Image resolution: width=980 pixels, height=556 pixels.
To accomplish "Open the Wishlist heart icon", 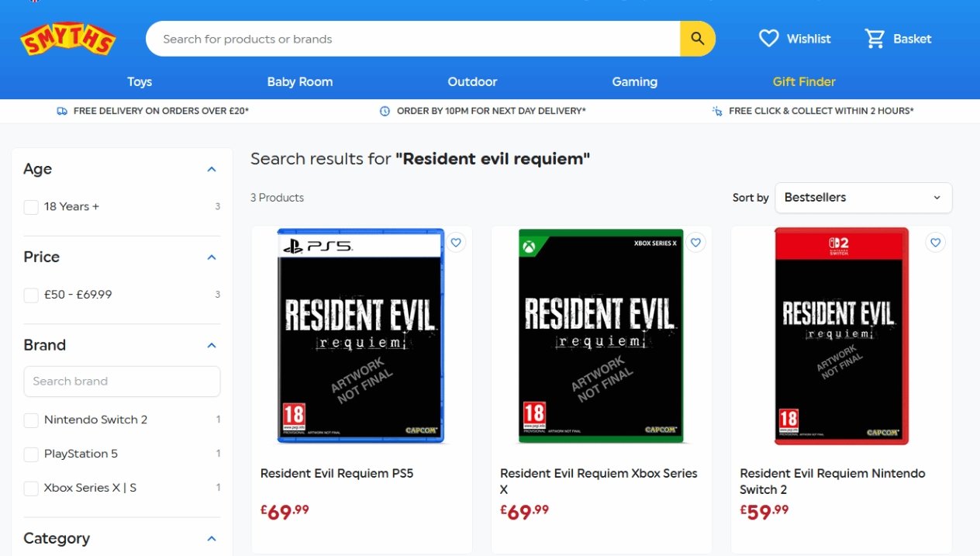I will pyautogui.click(x=768, y=39).
